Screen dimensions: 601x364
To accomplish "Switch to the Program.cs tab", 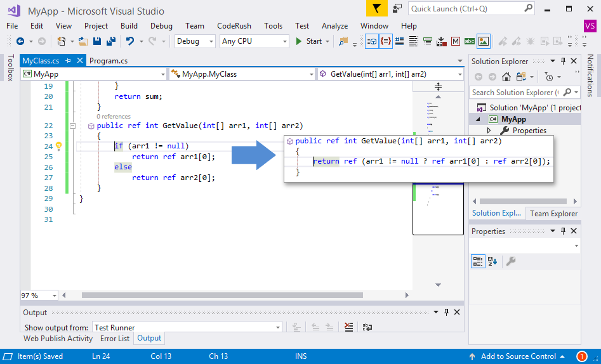I will (109, 61).
